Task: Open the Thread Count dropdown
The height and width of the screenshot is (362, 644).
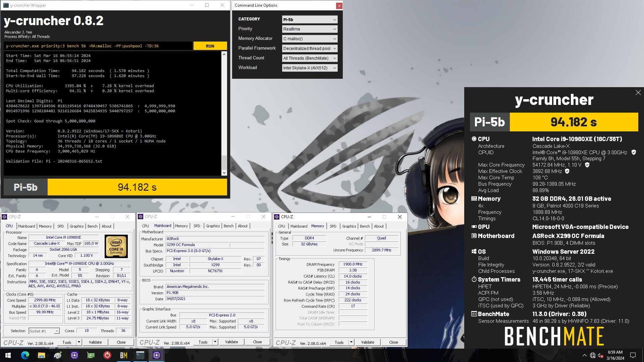Action: pos(310,58)
